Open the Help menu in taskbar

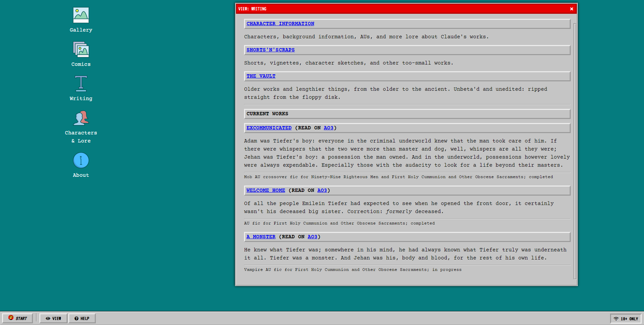(82, 318)
